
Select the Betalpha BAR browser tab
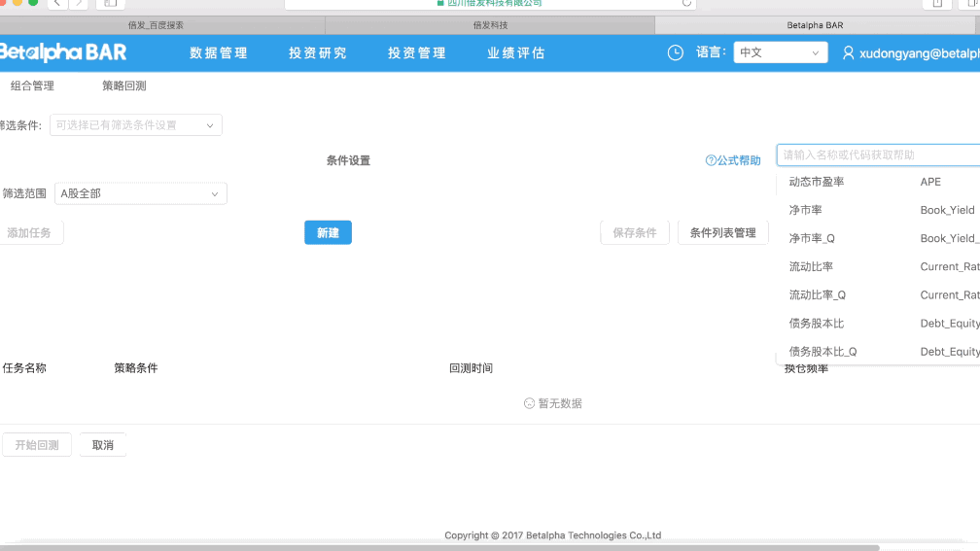click(815, 25)
